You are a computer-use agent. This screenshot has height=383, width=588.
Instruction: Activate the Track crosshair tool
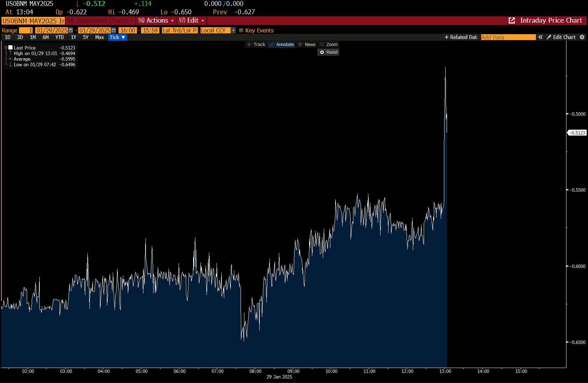pos(256,45)
